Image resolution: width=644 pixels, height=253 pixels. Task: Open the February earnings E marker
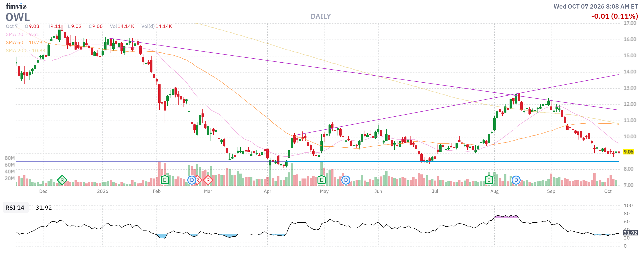coord(165,180)
